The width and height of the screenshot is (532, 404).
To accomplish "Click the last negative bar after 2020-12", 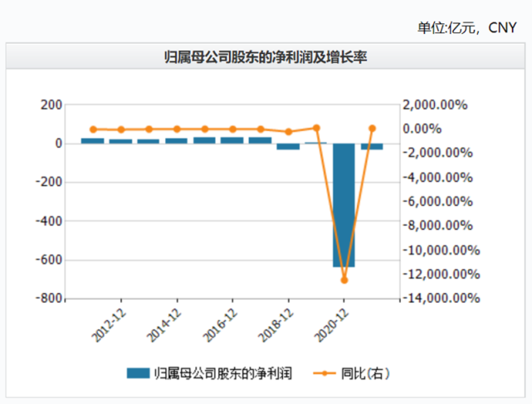I will pos(372,147).
